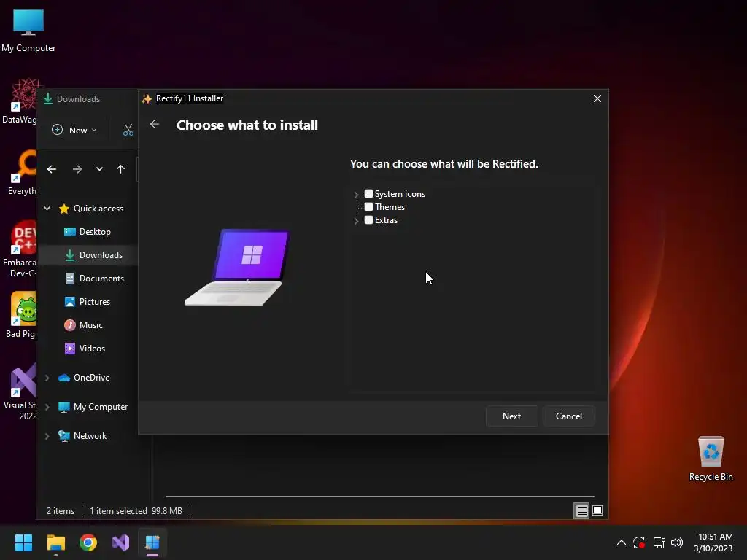Go up one folder level in Explorer

click(120, 169)
